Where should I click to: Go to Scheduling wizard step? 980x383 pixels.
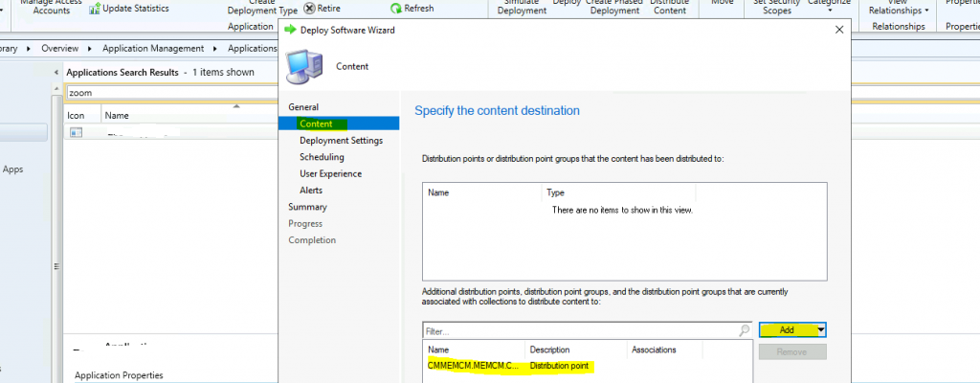[322, 157]
